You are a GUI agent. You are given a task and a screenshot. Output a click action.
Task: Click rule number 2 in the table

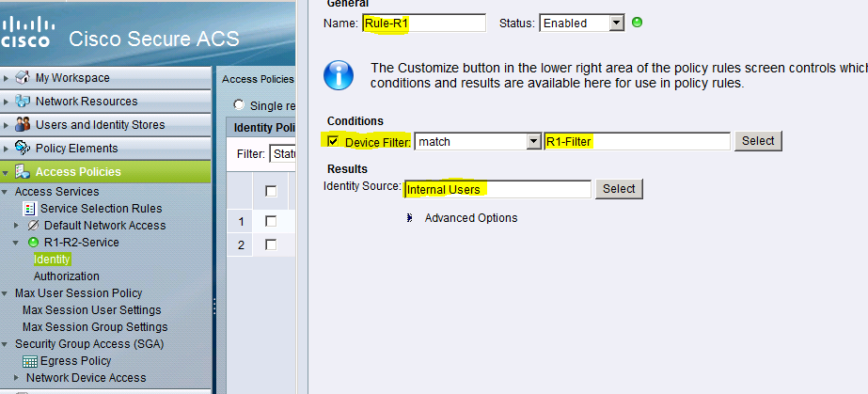(x=241, y=244)
